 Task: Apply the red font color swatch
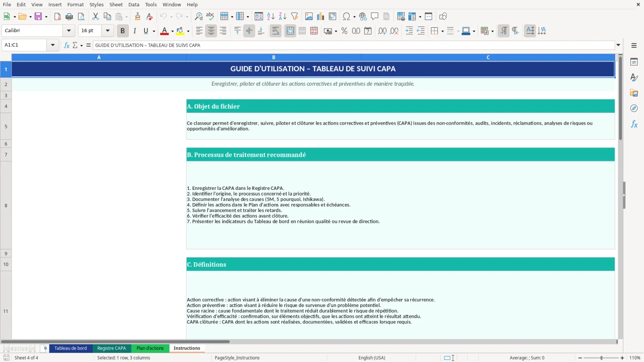coord(164,31)
